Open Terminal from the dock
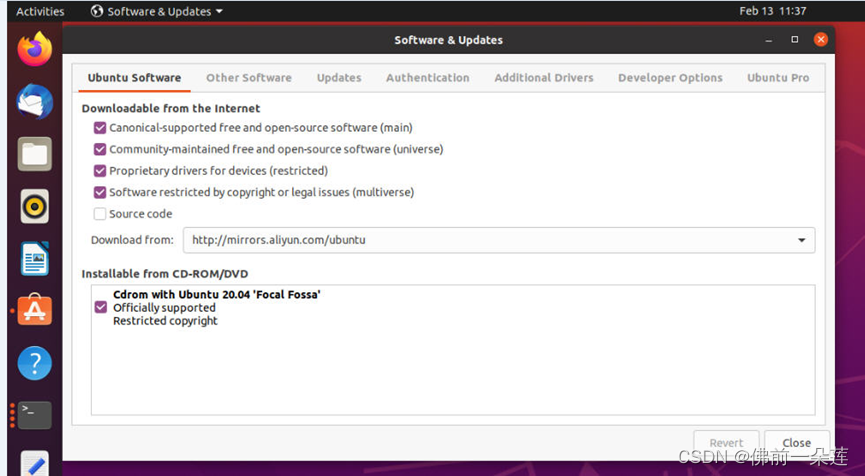The height and width of the screenshot is (476, 865). (x=35, y=415)
